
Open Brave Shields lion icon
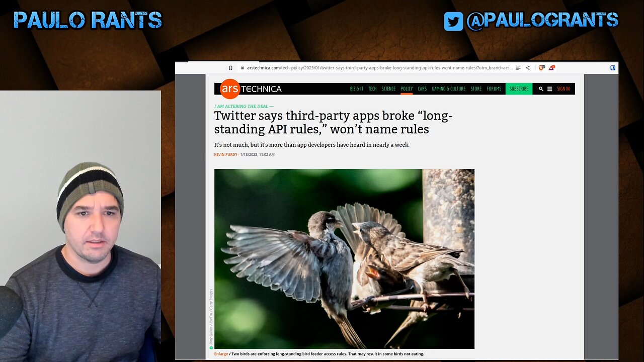tap(542, 68)
